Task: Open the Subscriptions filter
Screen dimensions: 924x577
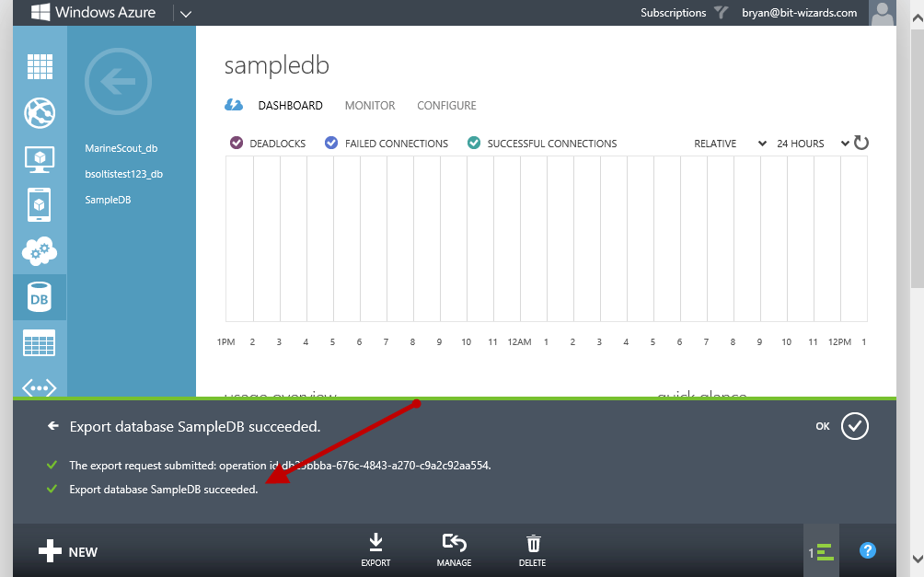Action: (x=684, y=12)
